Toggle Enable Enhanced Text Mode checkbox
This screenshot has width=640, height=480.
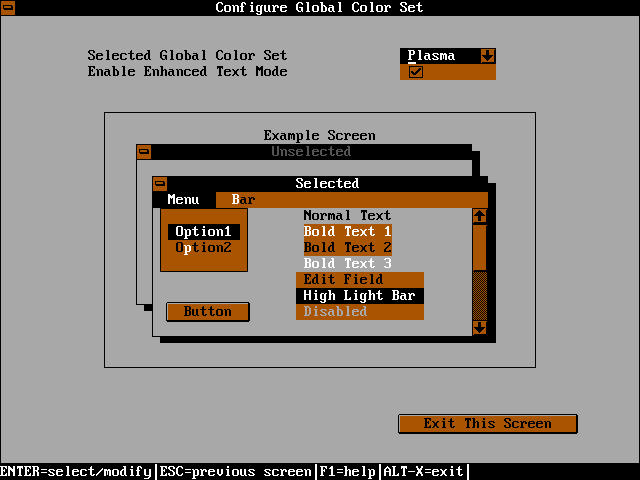pyautogui.click(x=416, y=72)
